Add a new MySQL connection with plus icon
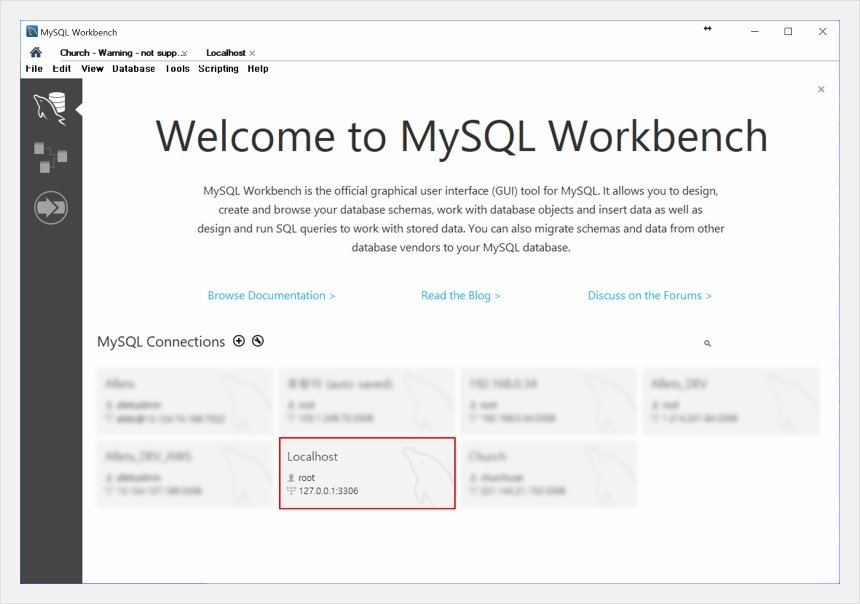This screenshot has width=860, height=604. click(239, 341)
